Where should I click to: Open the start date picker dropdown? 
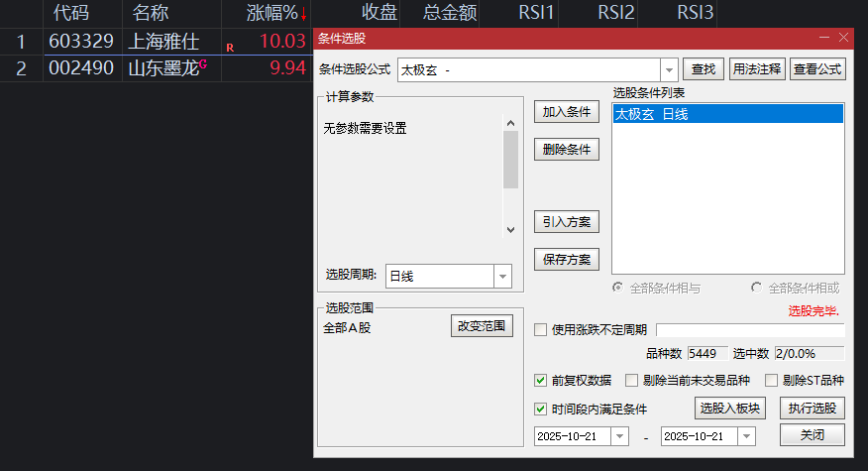click(x=619, y=436)
